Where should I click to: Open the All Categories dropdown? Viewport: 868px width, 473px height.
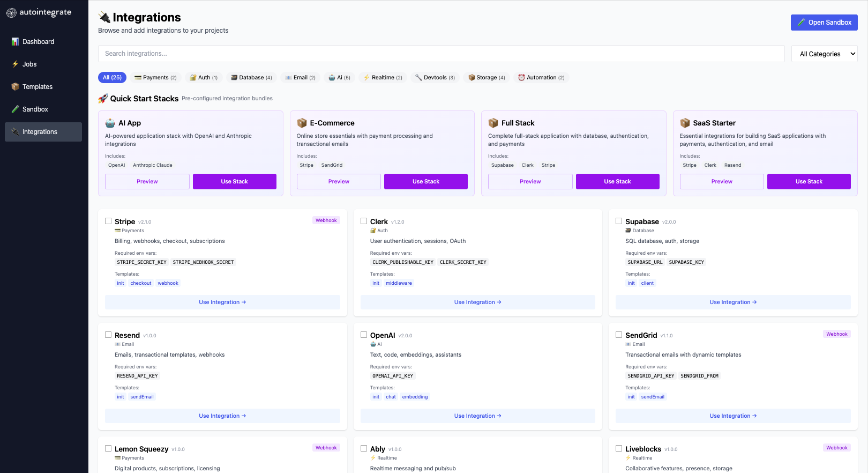coord(825,54)
